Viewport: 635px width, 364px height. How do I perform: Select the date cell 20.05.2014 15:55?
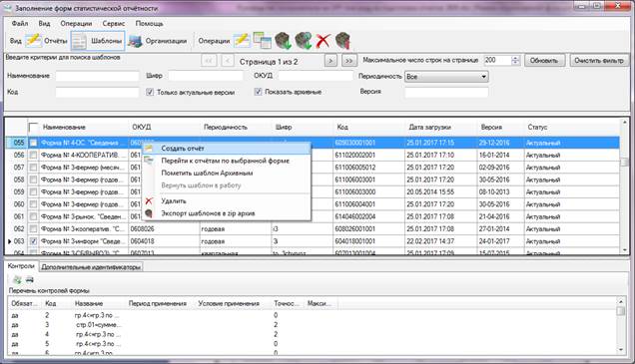pyautogui.click(x=440, y=191)
